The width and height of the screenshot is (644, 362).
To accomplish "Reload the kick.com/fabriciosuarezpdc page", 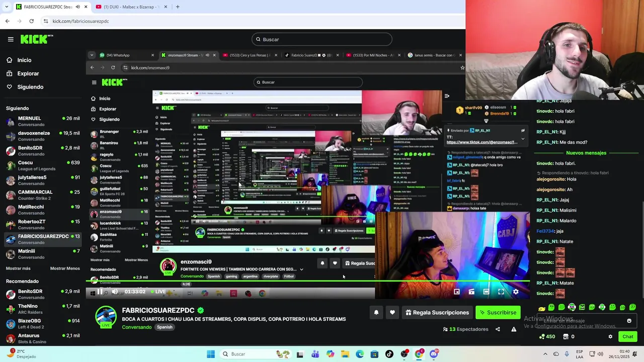I will (31, 21).
